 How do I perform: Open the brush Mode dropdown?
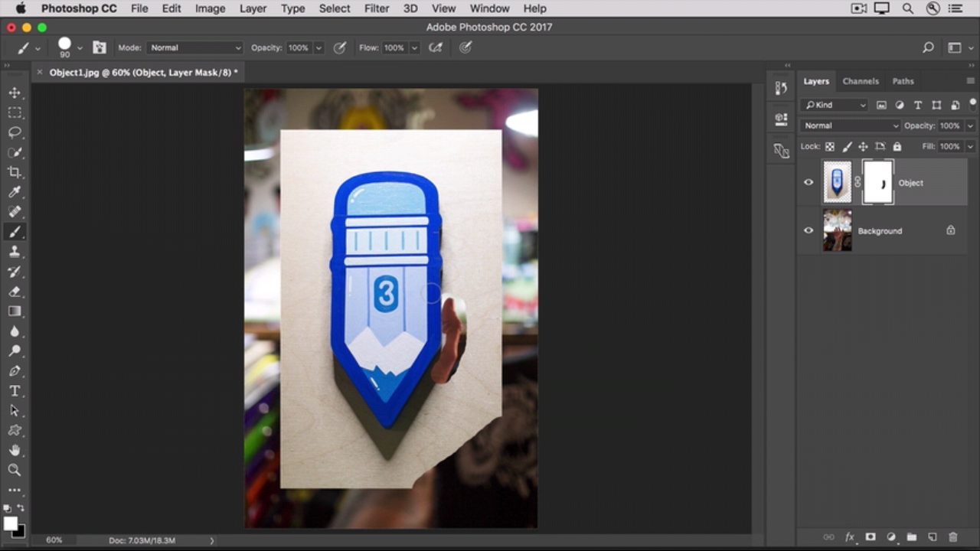(x=194, y=47)
